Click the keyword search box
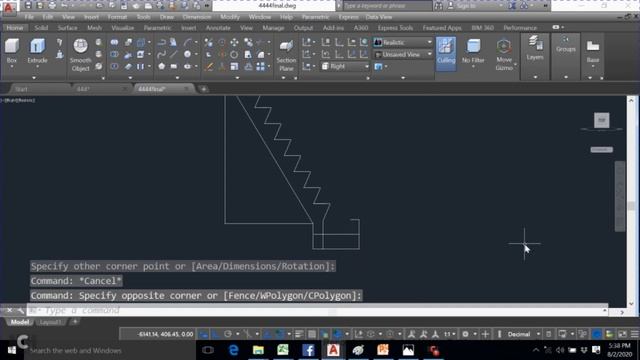The image size is (640, 360). click(x=387, y=6)
